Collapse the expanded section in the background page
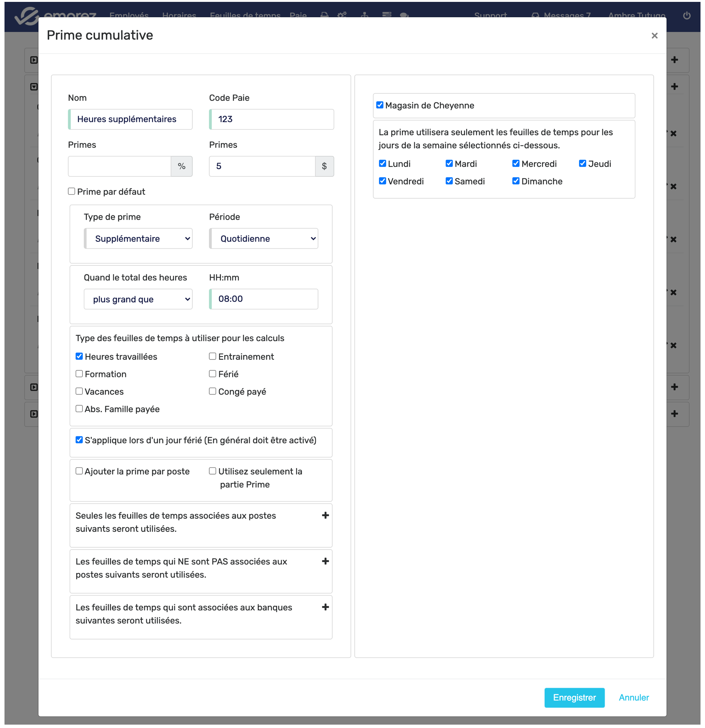 (34, 87)
